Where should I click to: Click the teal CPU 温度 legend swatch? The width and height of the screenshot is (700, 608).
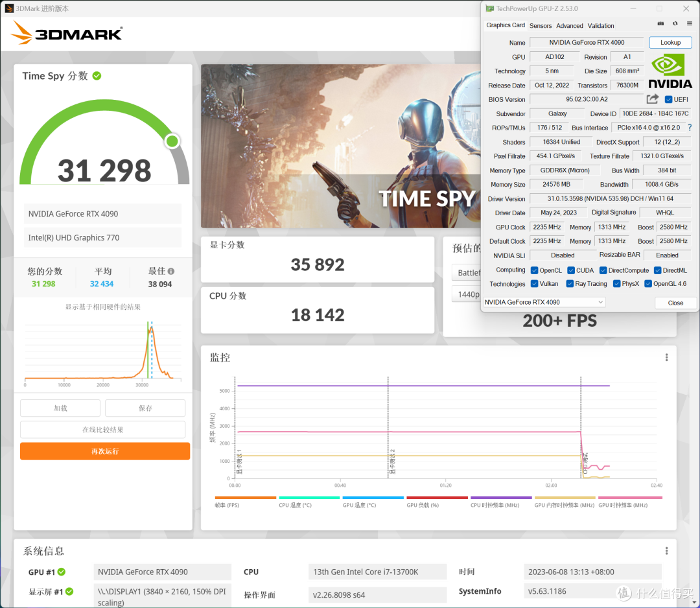[309, 497]
